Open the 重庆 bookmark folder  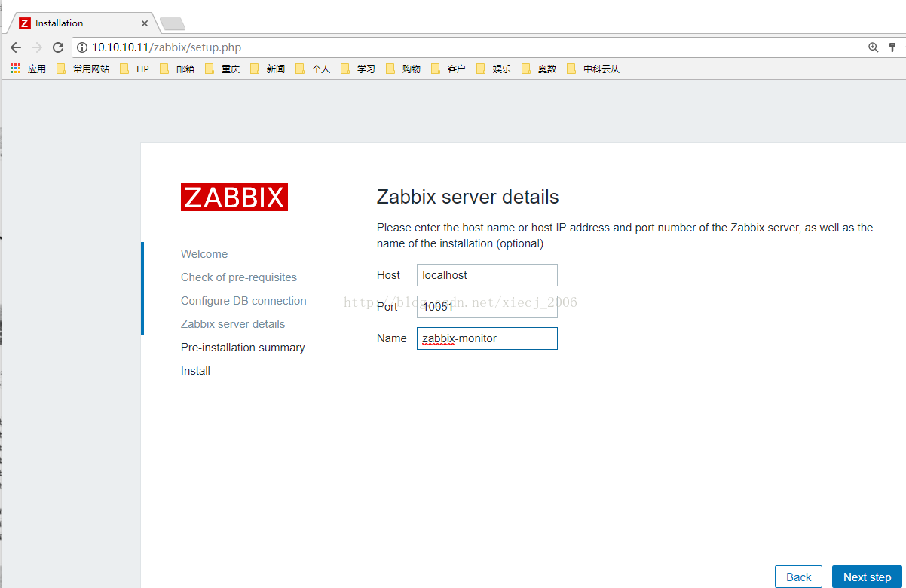[222, 69]
